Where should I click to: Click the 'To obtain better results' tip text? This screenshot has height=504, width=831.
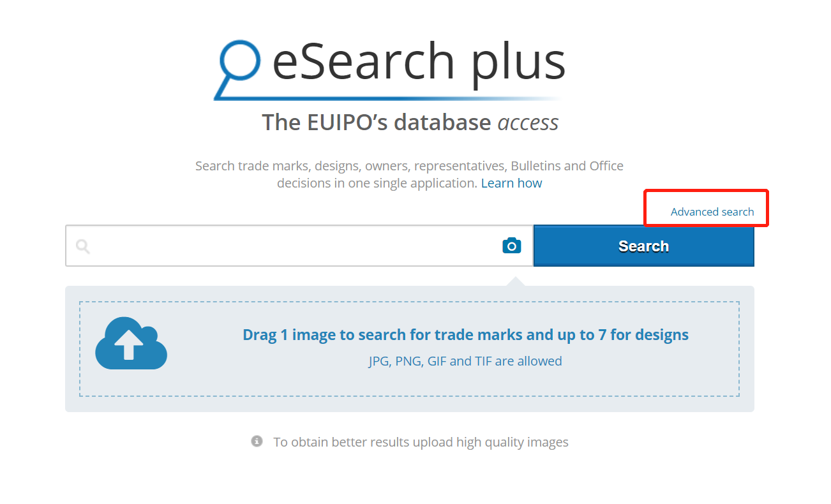421,442
